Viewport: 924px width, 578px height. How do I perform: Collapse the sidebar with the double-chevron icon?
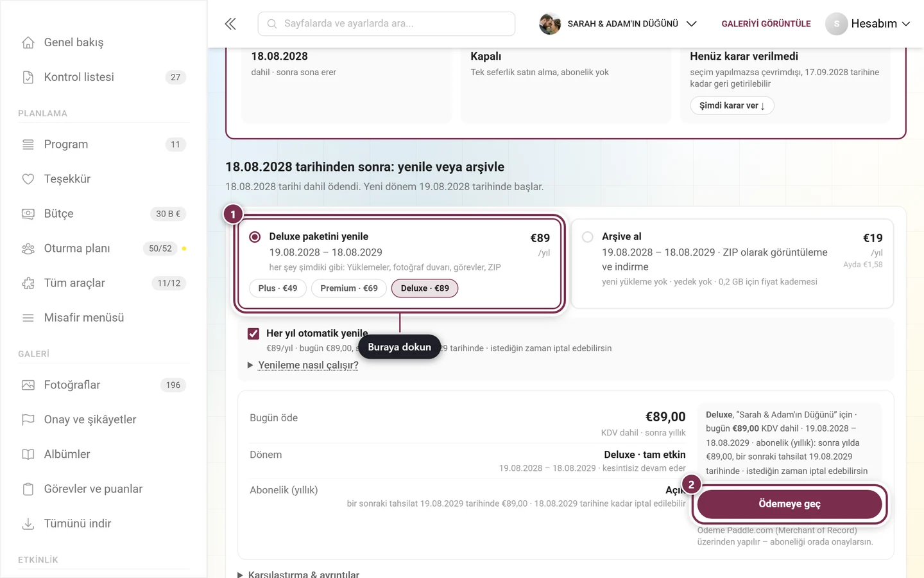pos(230,24)
